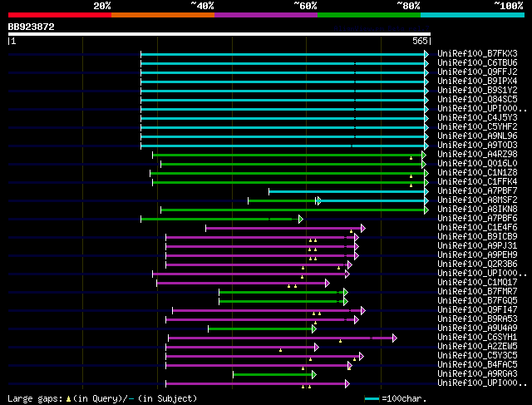
Task: Open hit UniRef100_C1N1Z8
Action: point(477,173)
